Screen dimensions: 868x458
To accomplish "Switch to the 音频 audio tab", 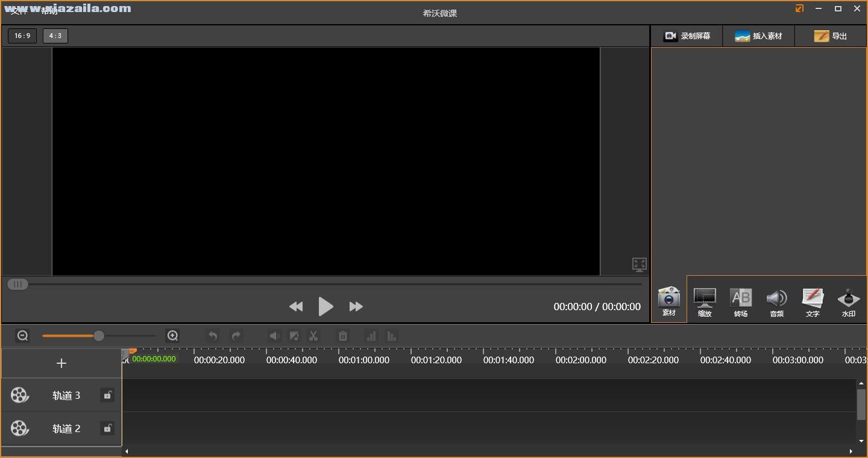I will [776, 302].
